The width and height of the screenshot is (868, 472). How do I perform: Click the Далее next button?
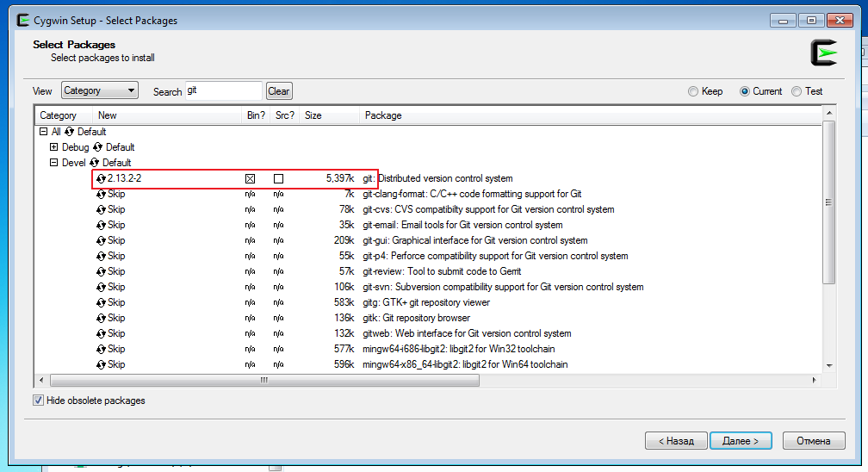pyautogui.click(x=741, y=440)
